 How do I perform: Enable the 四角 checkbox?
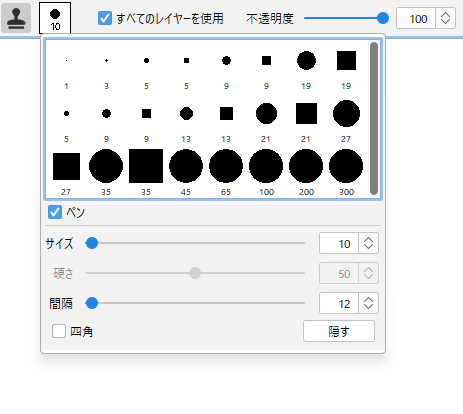point(59,331)
